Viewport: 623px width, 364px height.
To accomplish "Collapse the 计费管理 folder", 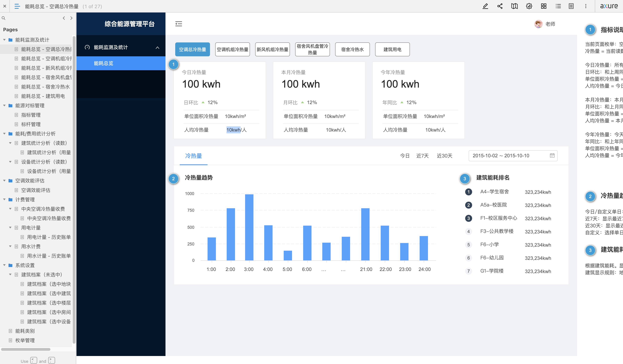I will 4,200.
